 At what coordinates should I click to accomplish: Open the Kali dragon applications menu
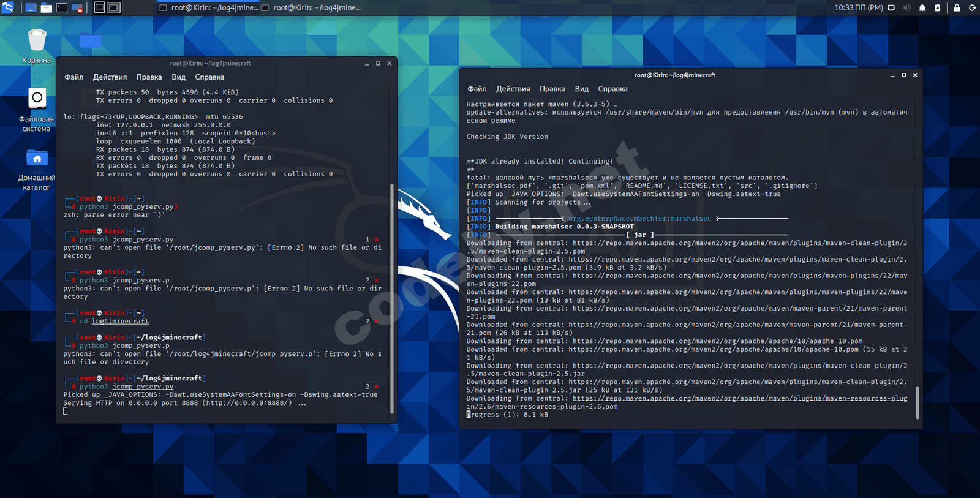8,7
